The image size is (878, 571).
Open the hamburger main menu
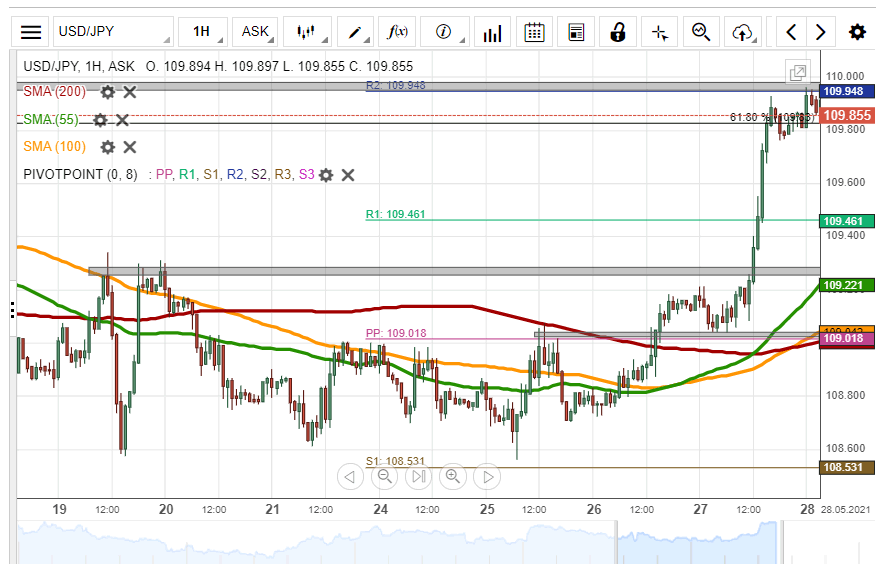click(x=32, y=32)
